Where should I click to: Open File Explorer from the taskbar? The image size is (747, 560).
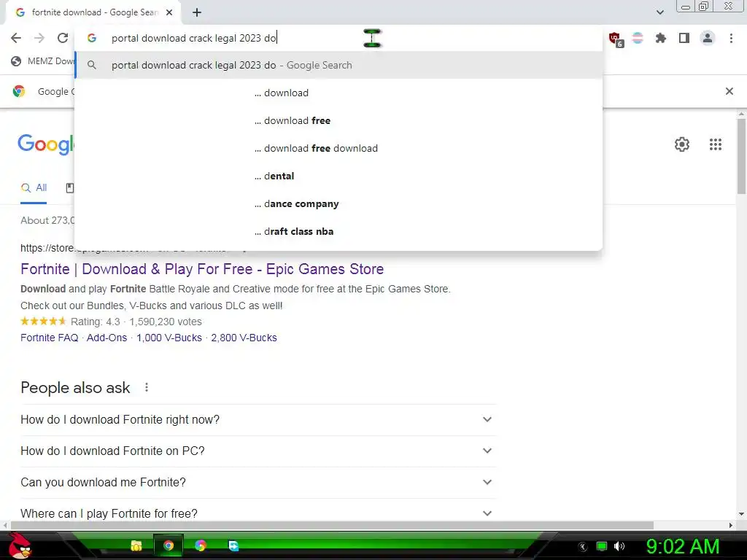[x=136, y=545]
